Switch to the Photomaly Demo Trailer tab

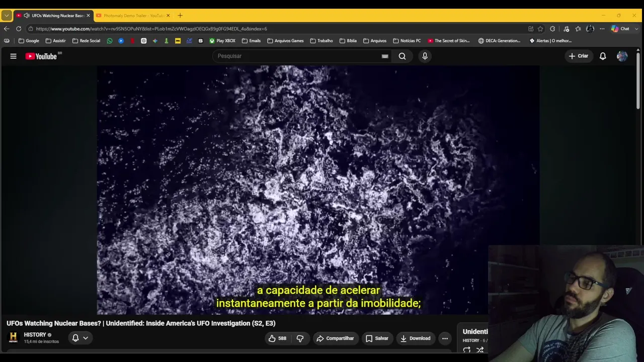tap(133, 16)
